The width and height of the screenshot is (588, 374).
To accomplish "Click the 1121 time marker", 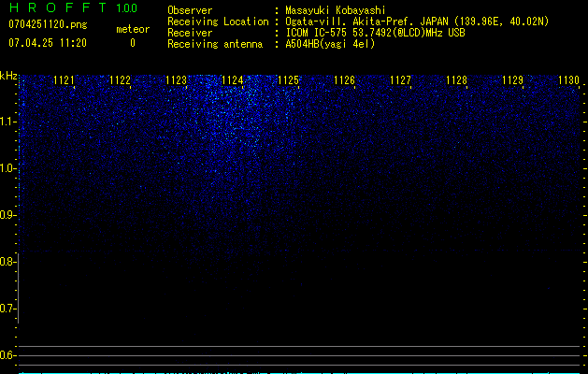I will [x=64, y=80].
